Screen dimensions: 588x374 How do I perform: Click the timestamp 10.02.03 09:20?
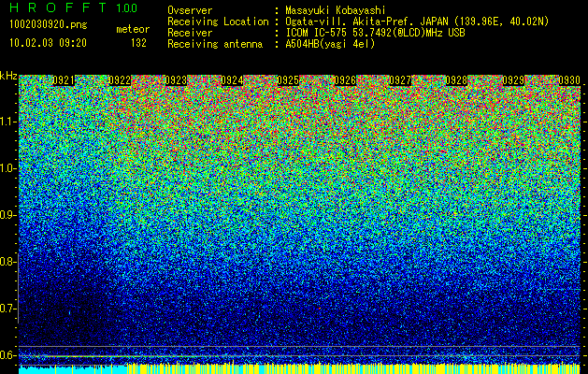pos(48,43)
